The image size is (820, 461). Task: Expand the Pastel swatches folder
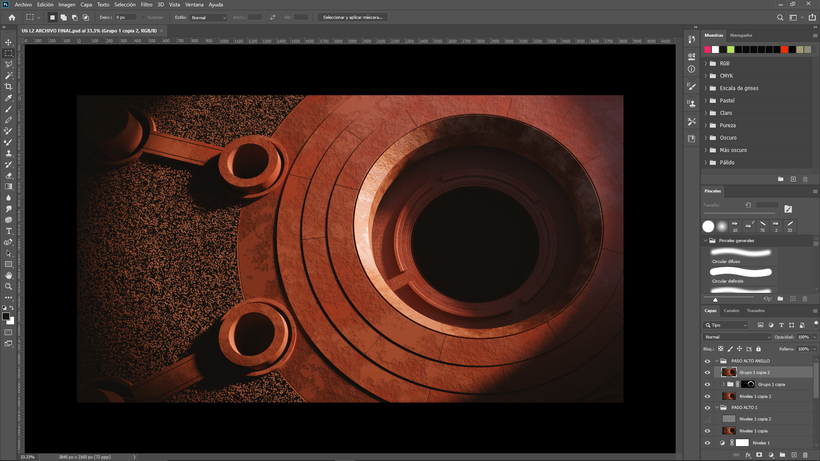(x=706, y=101)
